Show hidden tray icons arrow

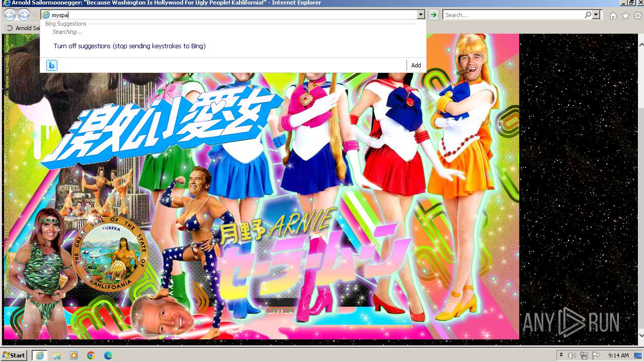(x=561, y=355)
